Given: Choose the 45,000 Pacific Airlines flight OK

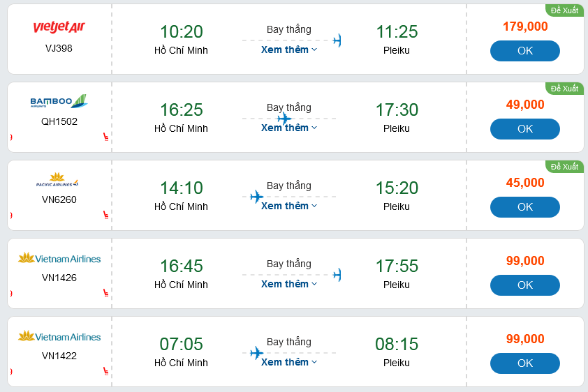Looking at the screenshot, I should click(x=524, y=207).
